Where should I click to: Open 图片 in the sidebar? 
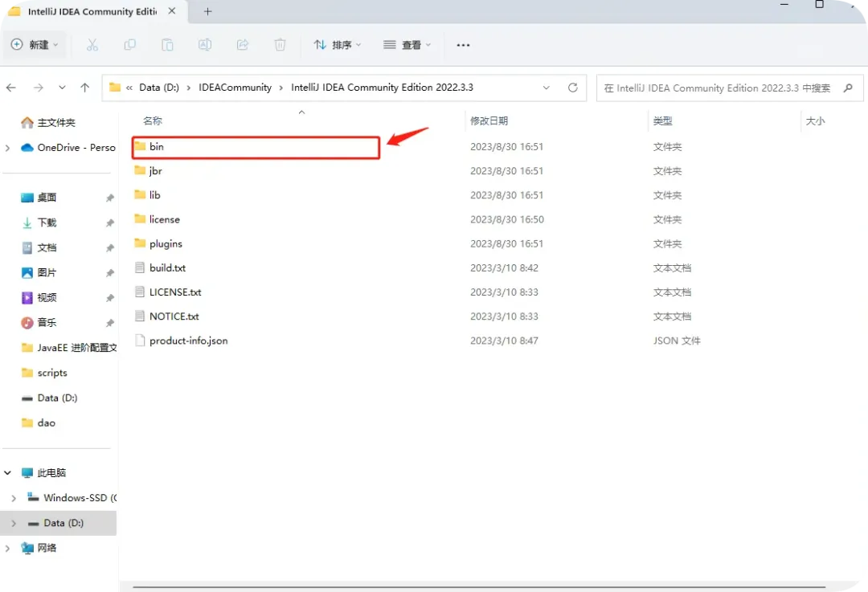39,272
